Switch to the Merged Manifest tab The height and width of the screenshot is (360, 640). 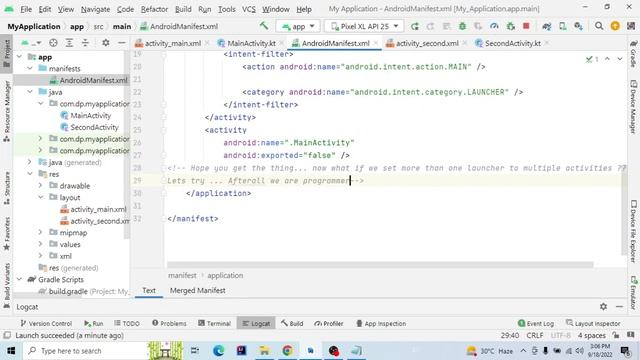(198, 291)
